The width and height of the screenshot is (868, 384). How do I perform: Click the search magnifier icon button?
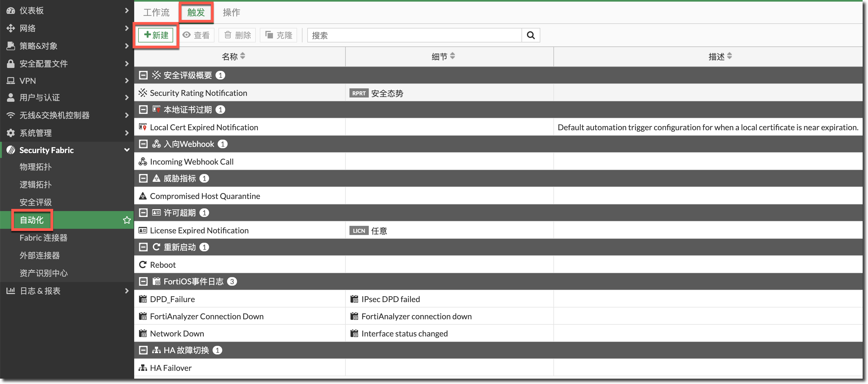pyautogui.click(x=530, y=35)
